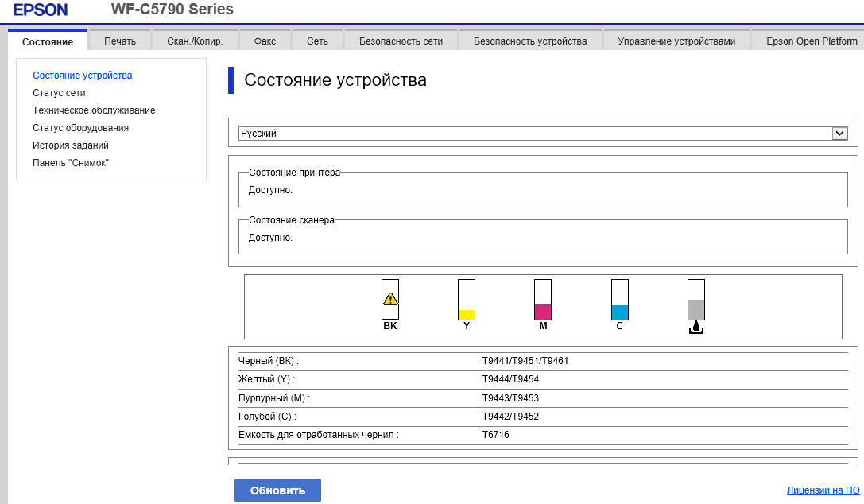Go to Техническое обслуживание in the sidebar
This screenshot has height=504, width=864.
click(x=94, y=110)
